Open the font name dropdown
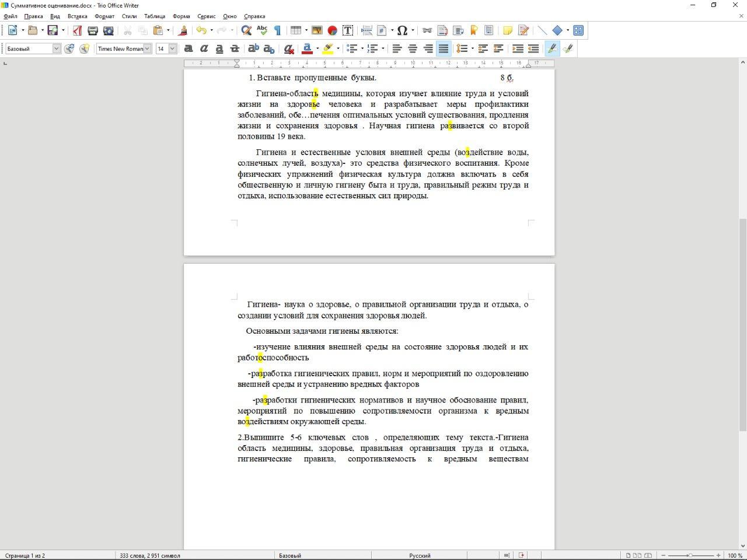Image resolution: width=747 pixels, height=560 pixels. click(x=147, y=48)
